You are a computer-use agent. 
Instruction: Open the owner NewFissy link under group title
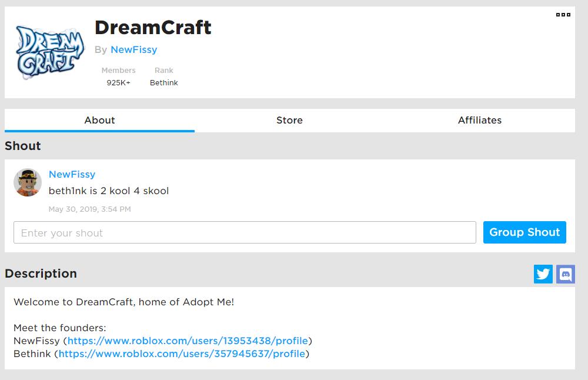(133, 49)
